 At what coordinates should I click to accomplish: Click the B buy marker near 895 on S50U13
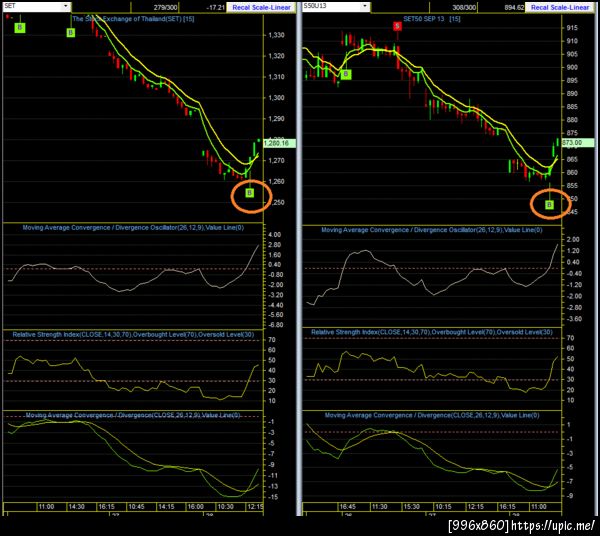[x=346, y=74]
